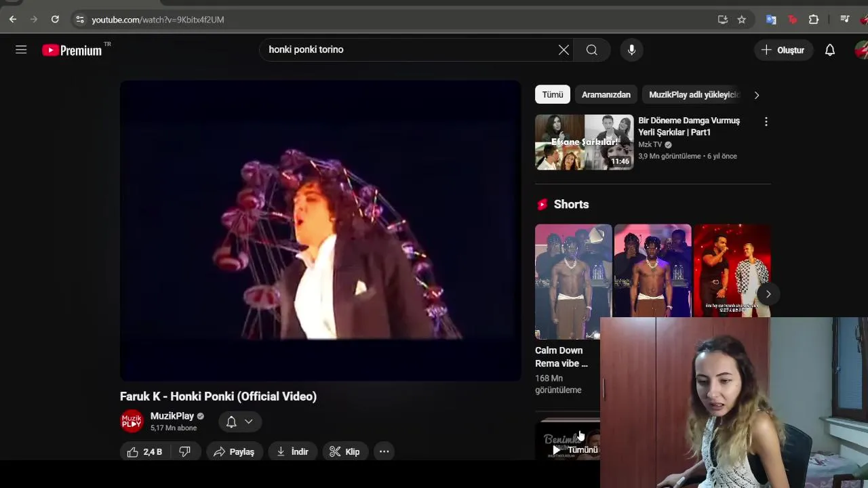Click the İndir download button
Screen dimensions: 868x488
click(x=292, y=451)
